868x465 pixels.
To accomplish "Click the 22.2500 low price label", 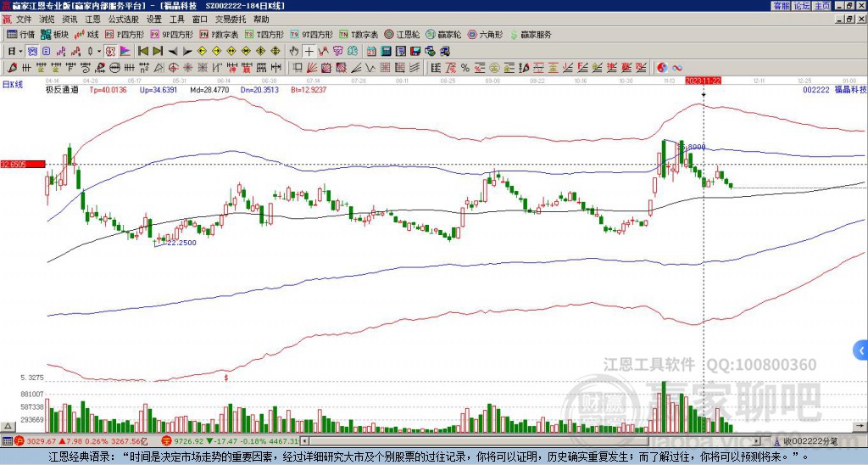I will point(181,243).
